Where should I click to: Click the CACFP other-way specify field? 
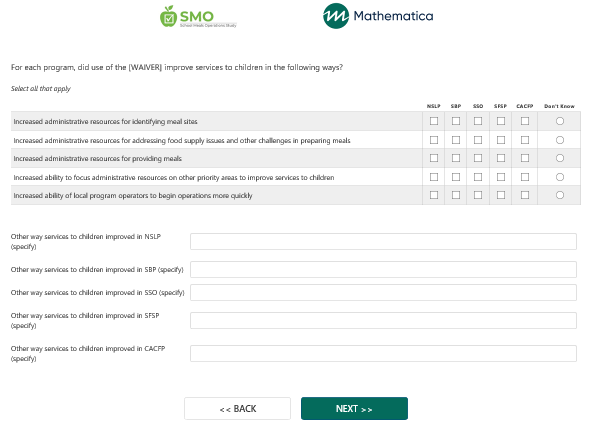[x=383, y=353]
